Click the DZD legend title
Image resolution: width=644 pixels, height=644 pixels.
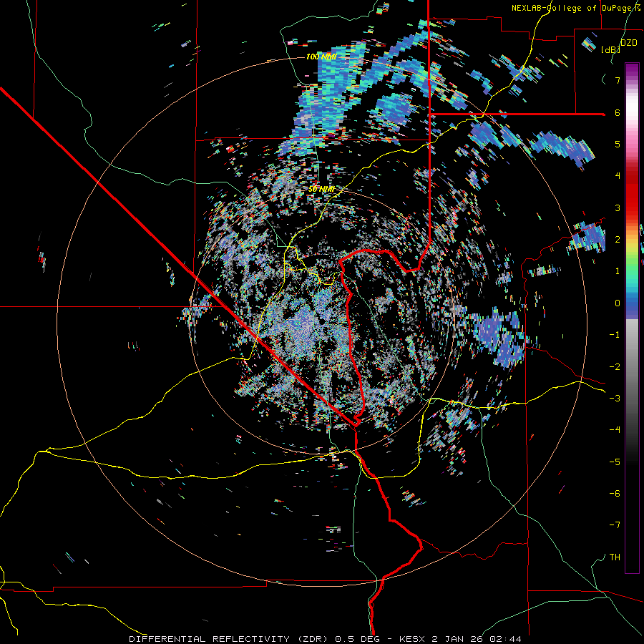[629, 43]
